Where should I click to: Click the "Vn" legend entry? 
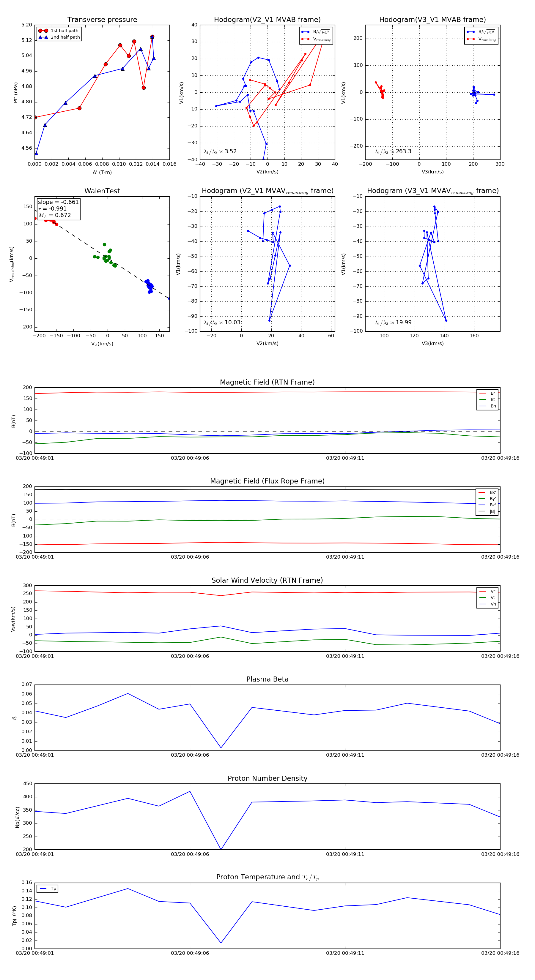[x=487, y=604]
